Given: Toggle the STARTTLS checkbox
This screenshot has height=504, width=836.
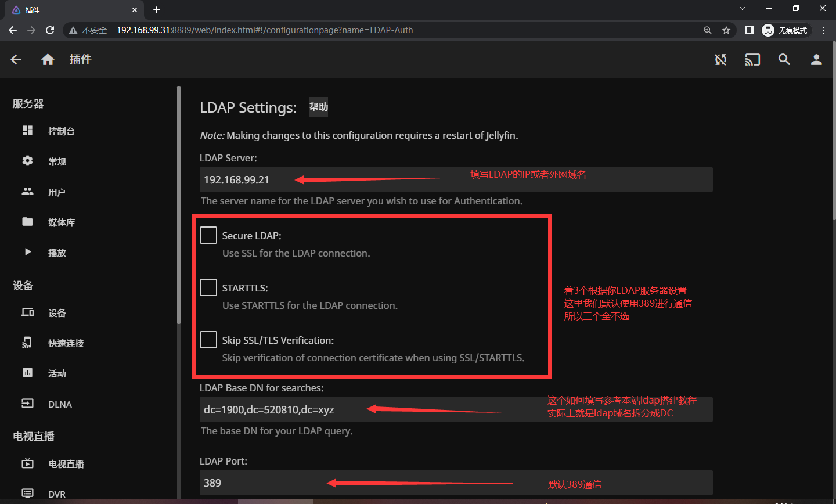Looking at the screenshot, I should pyautogui.click(x=208, y=287).
